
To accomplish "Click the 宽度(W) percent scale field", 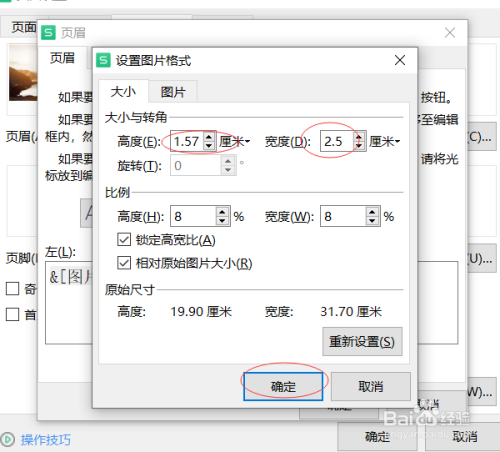I will pyautogui.click(x=343, y=216).
